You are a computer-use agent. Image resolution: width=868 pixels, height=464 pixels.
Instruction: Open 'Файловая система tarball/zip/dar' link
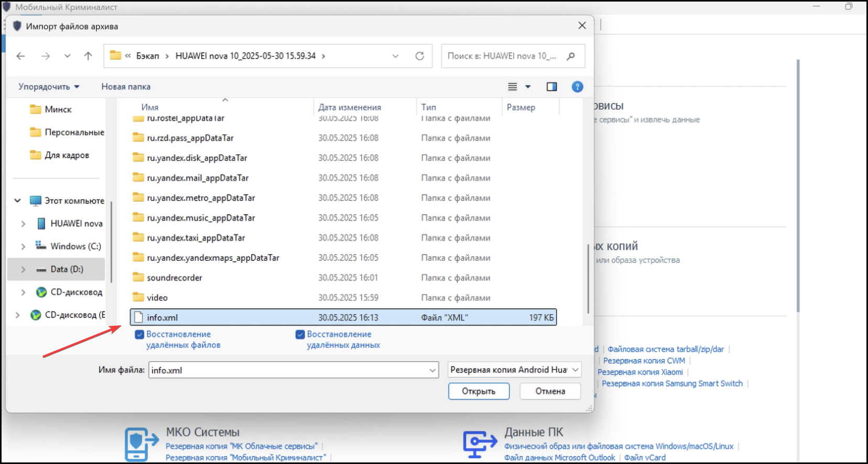point(666,349)
